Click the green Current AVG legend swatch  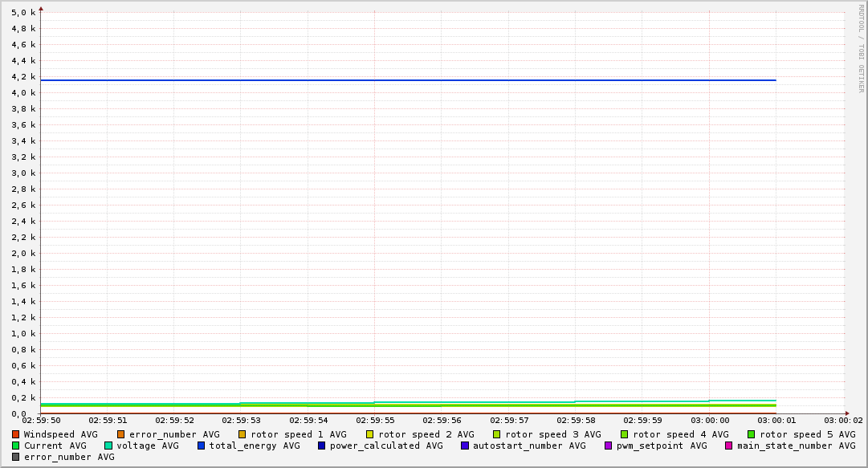pos(16,446)
